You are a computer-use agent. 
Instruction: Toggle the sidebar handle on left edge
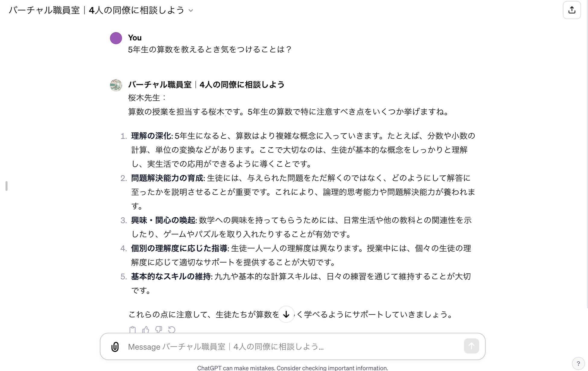pos(6,186)
